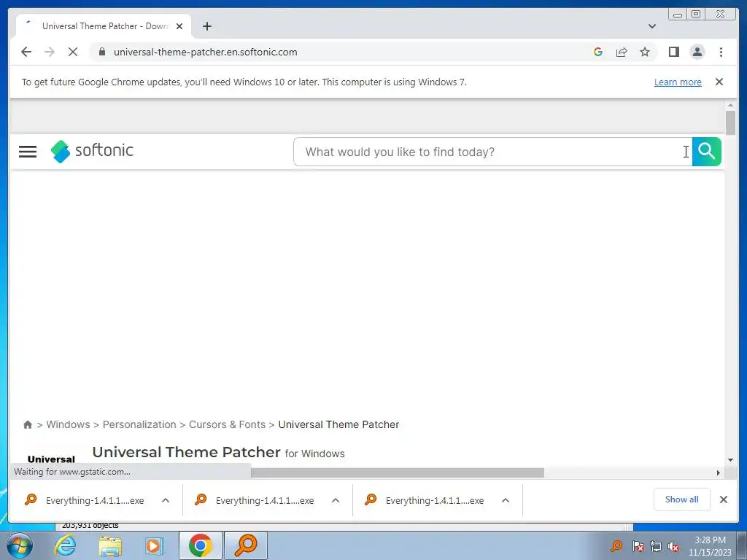Click the Everything tray icon

coord(616,545)
